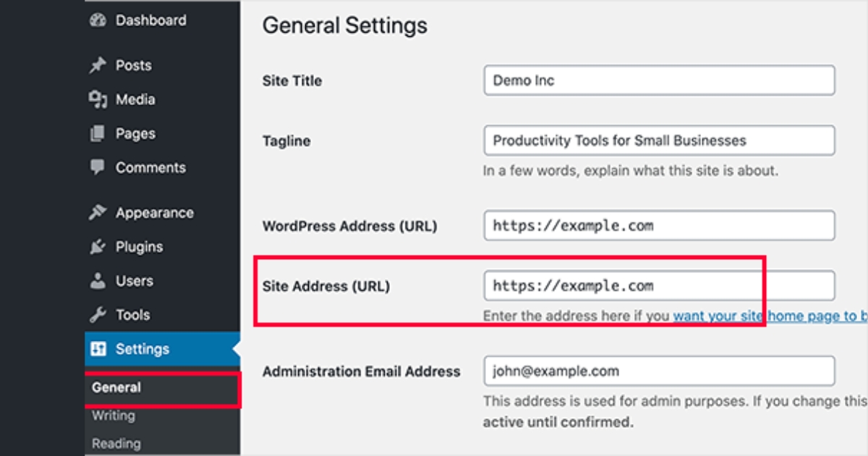Click the Tools wrench icon
This screenshot has width=868, height=456.
point(98,315)
